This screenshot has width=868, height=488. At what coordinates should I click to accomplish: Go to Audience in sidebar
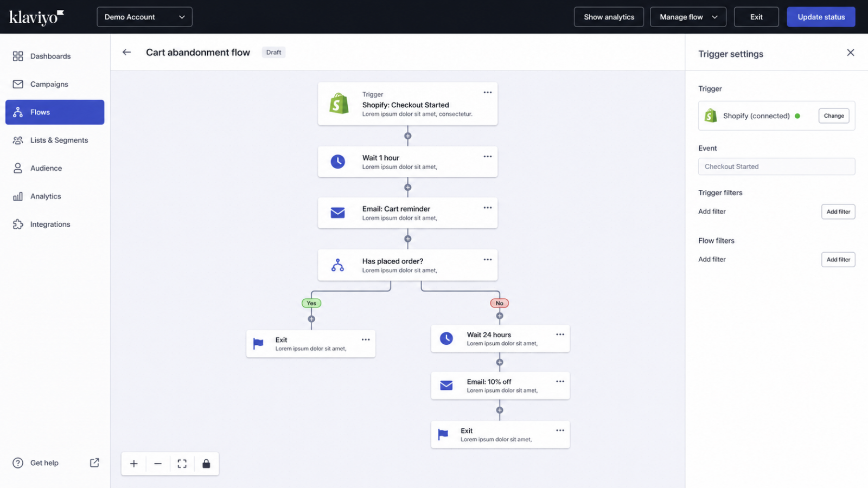click(55, 168)
